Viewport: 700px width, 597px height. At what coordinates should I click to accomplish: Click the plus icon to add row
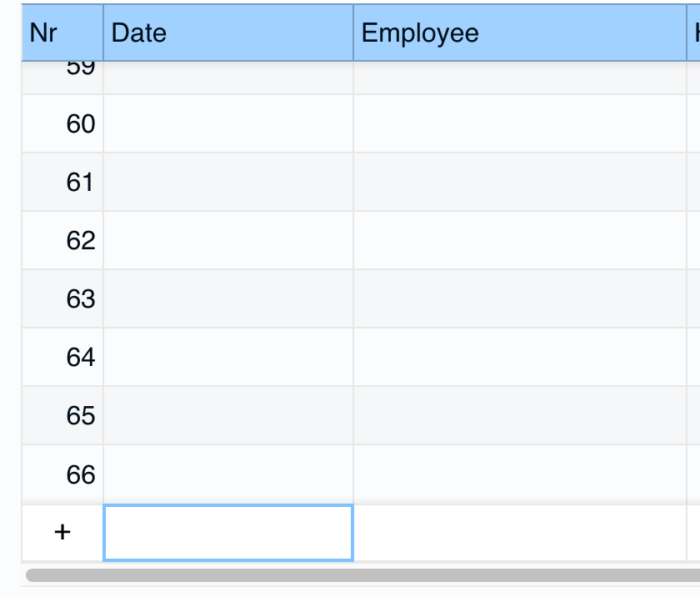(x=62, y=532)
